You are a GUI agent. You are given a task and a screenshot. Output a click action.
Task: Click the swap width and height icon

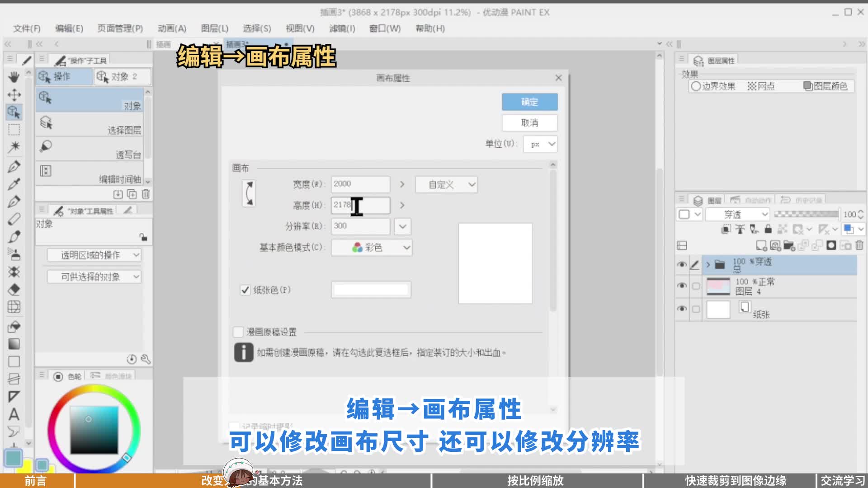coord(249,193)
